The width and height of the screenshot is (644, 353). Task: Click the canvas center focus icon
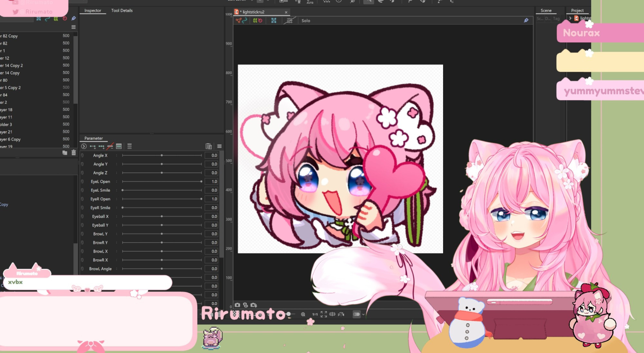(332, 314)
